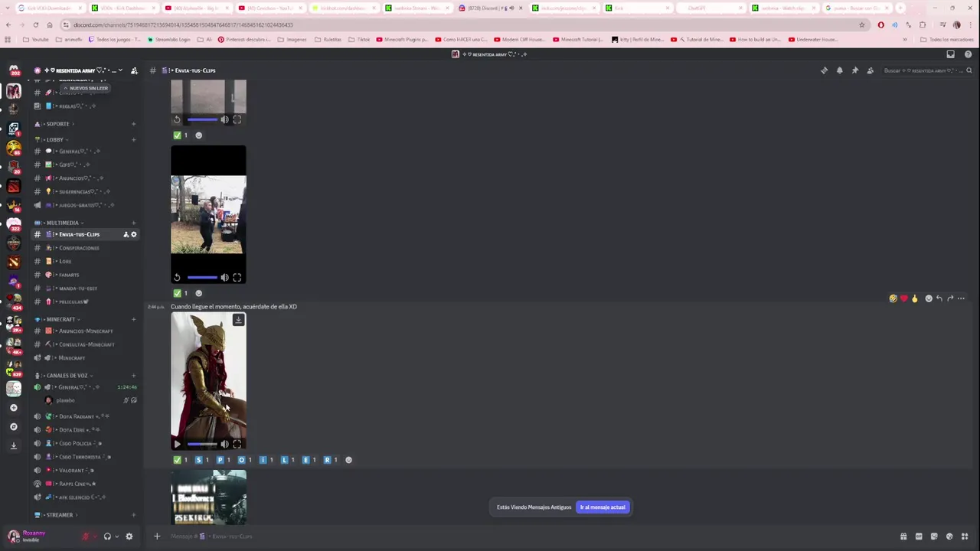The height and width of the screenshot is (551, 980).
Task: Toggle the S letter reaction
Action: click(x=202, y=460)
